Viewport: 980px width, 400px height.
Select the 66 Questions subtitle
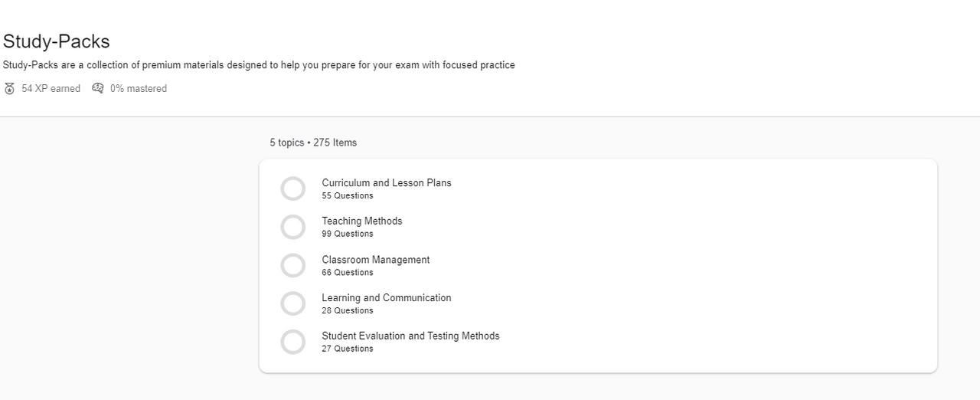(348, 273)
